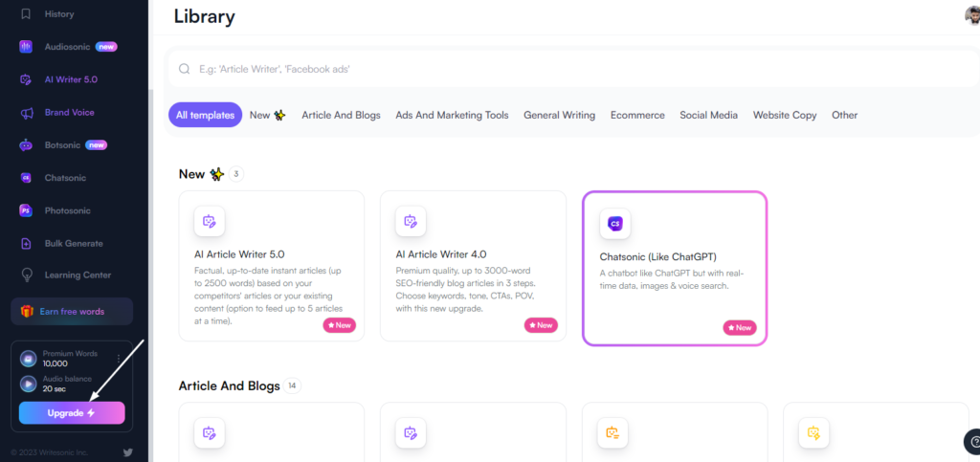Open the Twitter bird link in the footer
This screenshot has width=980, height=462.
point(127,452)
